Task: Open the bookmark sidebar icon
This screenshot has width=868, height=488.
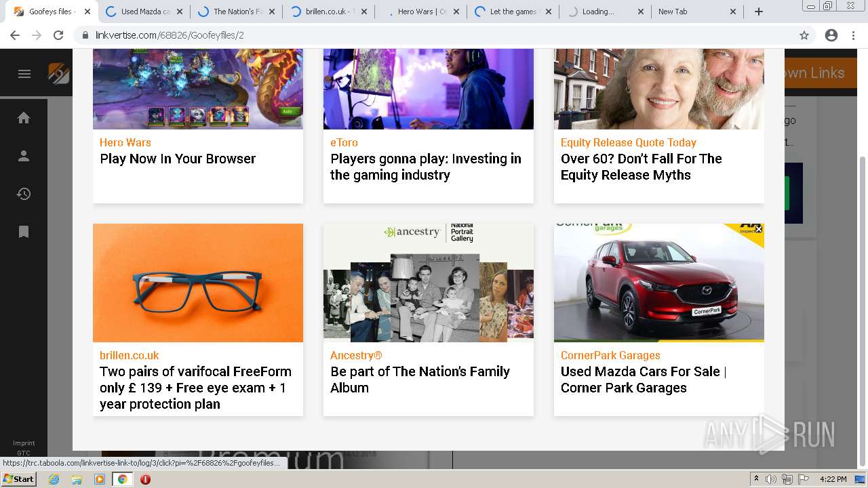Action: tap(24, 232)
